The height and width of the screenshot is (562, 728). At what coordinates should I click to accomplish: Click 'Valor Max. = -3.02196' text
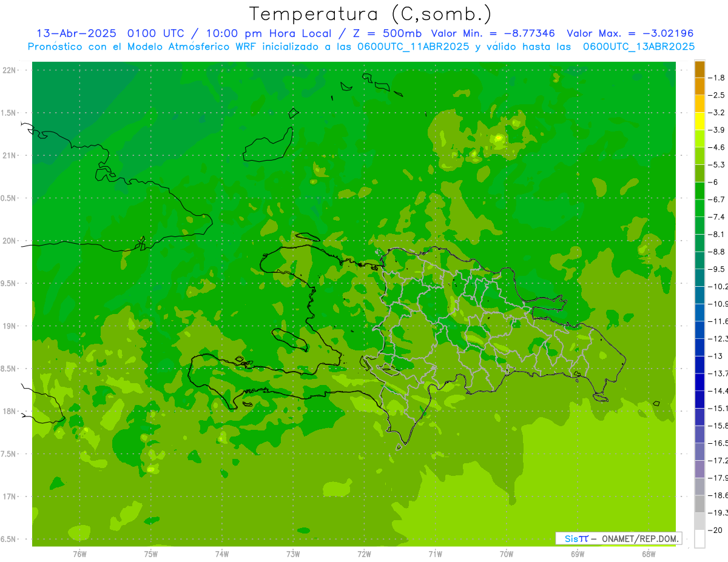[630, 33]
